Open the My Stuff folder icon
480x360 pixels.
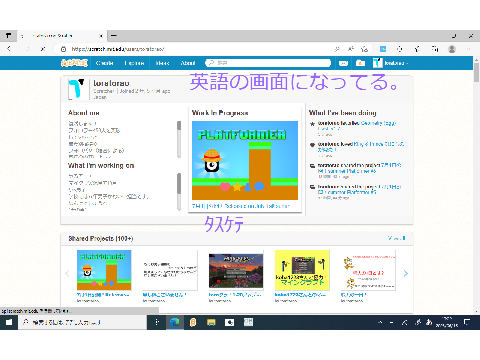coord(360,63)
